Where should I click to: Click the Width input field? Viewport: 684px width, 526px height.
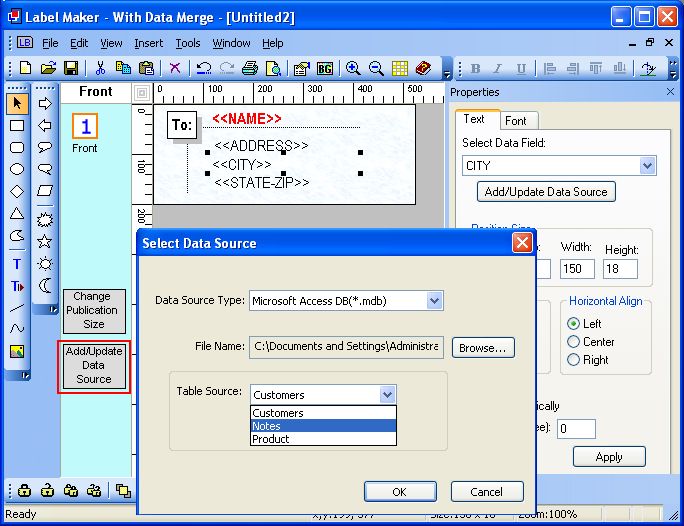coord(577,269)
